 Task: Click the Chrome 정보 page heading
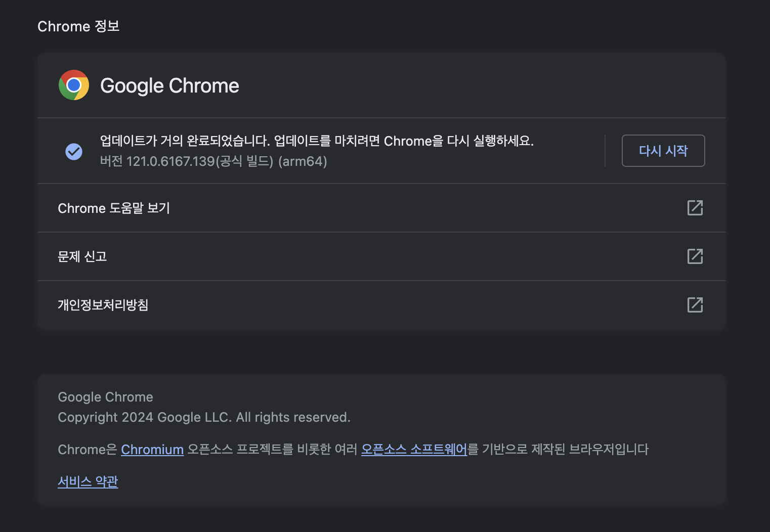pos(78,26)
